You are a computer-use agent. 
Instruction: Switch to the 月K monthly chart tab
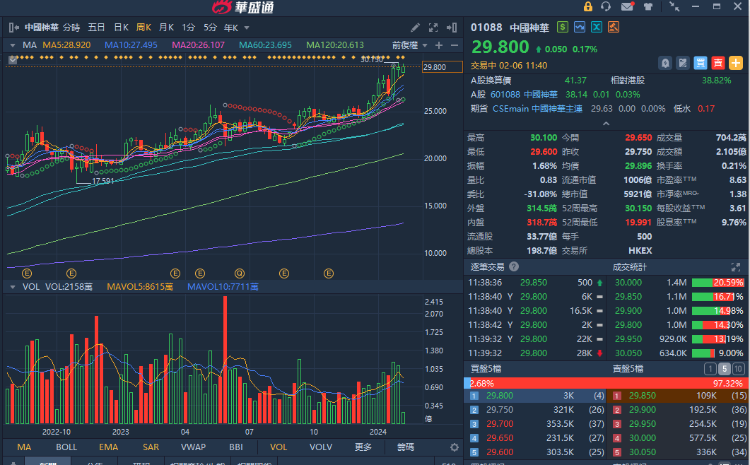(166, 28)
